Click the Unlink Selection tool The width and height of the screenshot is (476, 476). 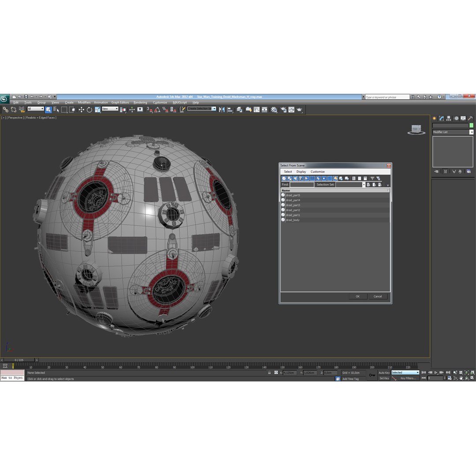click(14, 110)
